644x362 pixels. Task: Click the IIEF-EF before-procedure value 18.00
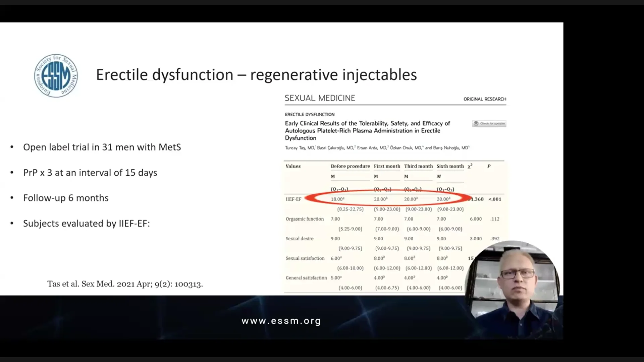coord(337,199)
